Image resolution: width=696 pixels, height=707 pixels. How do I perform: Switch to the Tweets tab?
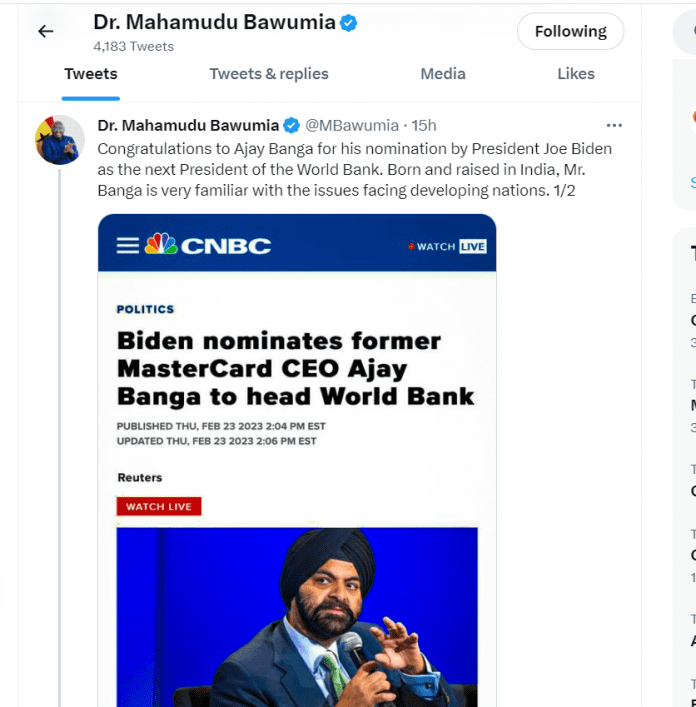[91, 74]
